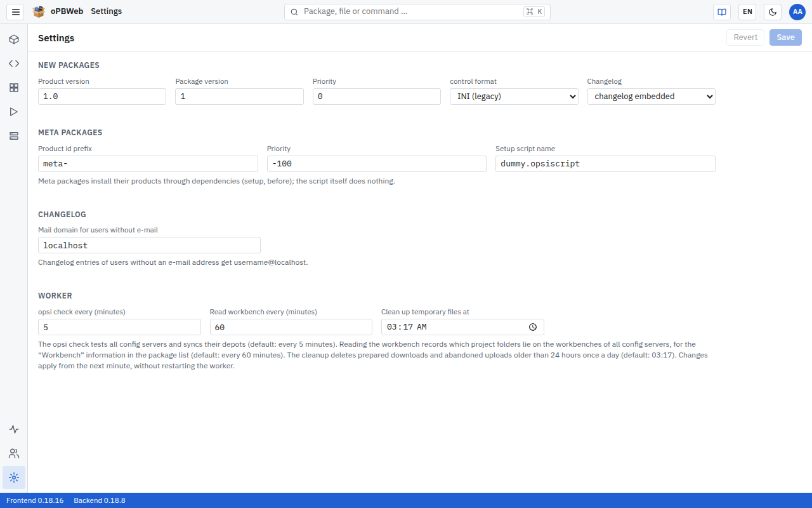The width and height of the screenshot is (812, 508).
Task: Click the CHANGELOG section heading
Action: point(62,215)
